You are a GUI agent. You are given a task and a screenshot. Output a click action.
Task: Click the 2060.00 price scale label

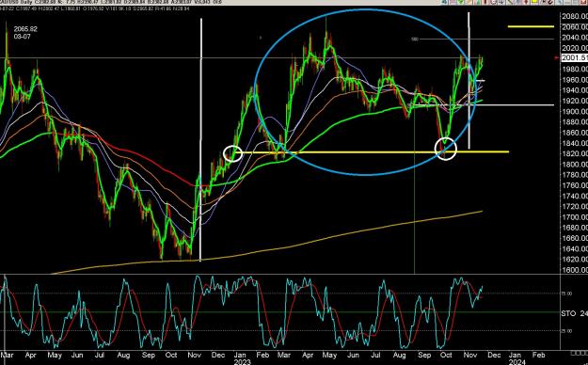point(574,26)
